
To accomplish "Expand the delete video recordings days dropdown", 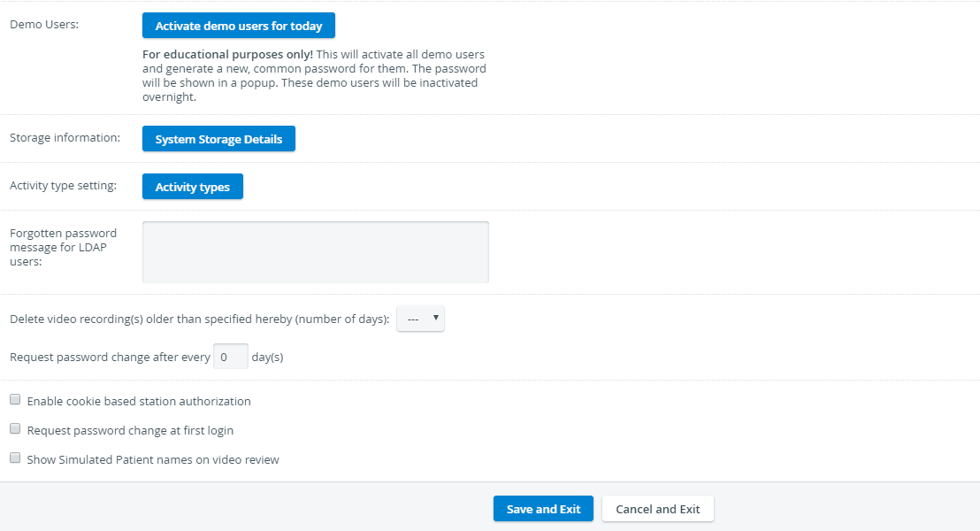I will [421, 319].
